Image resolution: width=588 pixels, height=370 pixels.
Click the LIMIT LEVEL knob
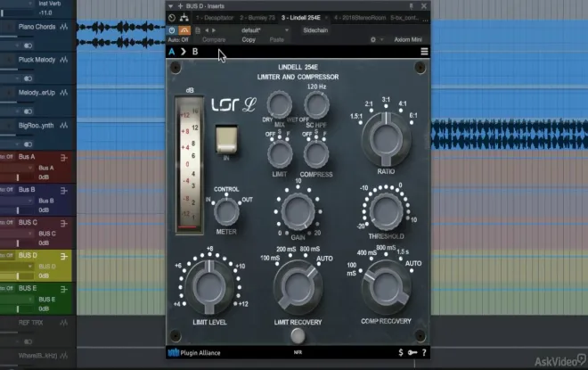209,287
